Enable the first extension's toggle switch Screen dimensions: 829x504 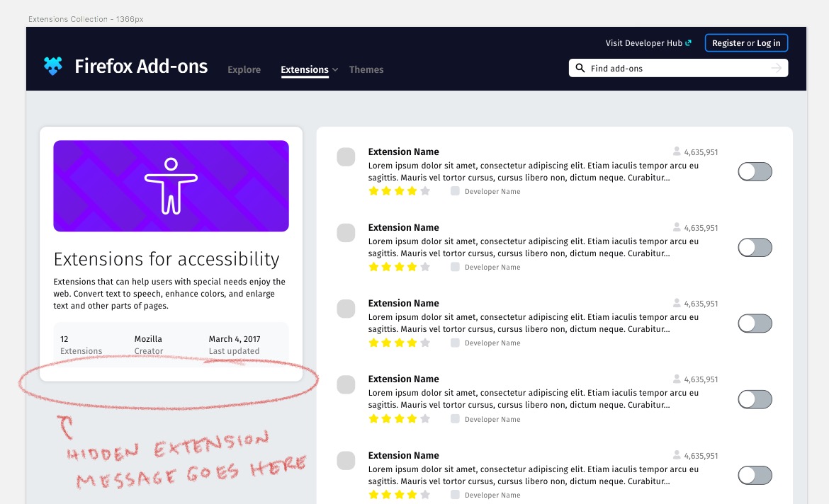pyautogui.click(x=755, y=172)
